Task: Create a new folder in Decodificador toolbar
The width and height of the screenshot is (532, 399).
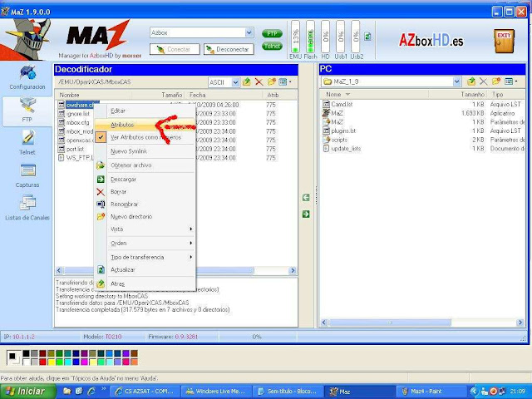Action: tap(272, 81)
